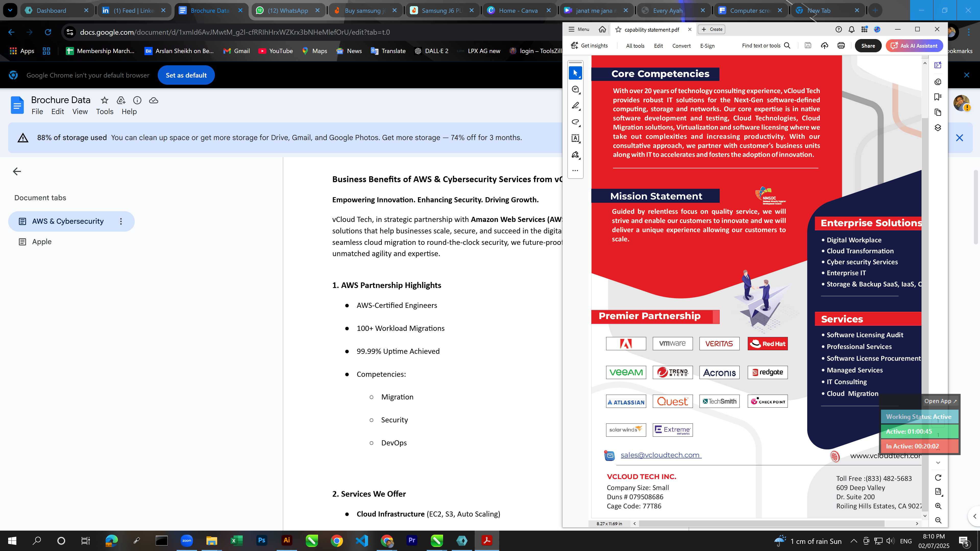The image size is (980, 551).
Task: Open the YouTube bookmark
Action: point(275,51)
